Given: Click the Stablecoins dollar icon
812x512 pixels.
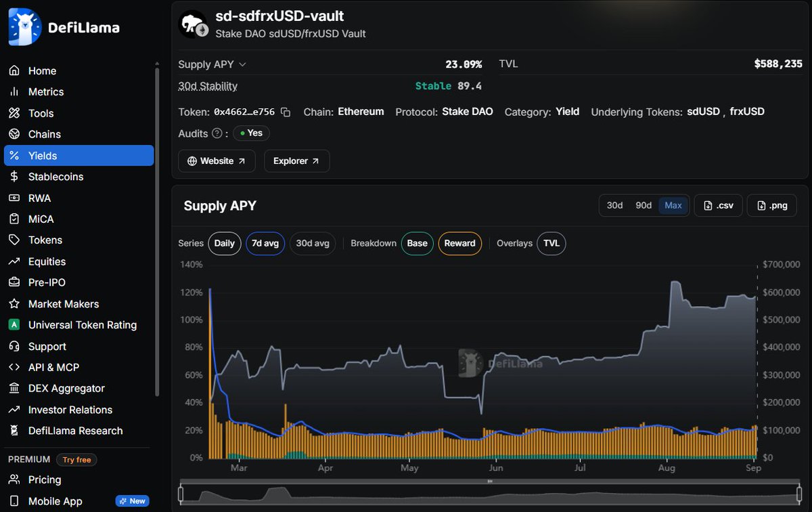Looking at the screenshot, I should 14,177.
